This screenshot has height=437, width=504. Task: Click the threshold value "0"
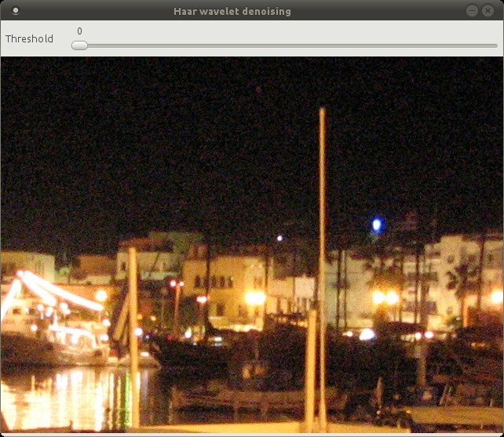pyautogui.click(x=80, y=31)
